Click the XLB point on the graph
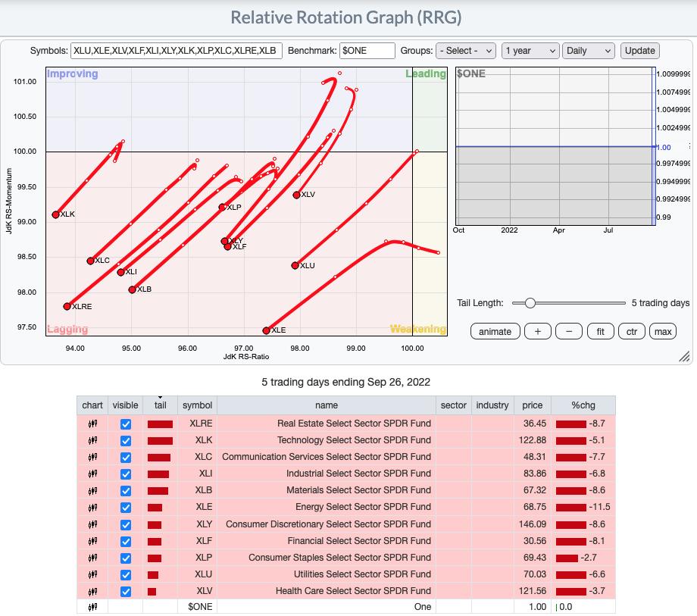Viewport: 697px width, 616px height. coord(132,289)
